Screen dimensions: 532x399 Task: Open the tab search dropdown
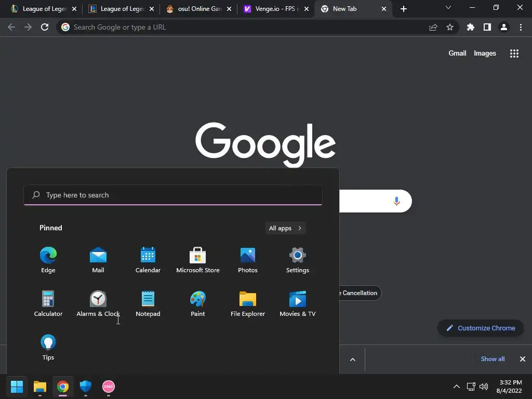pos(448,7)
